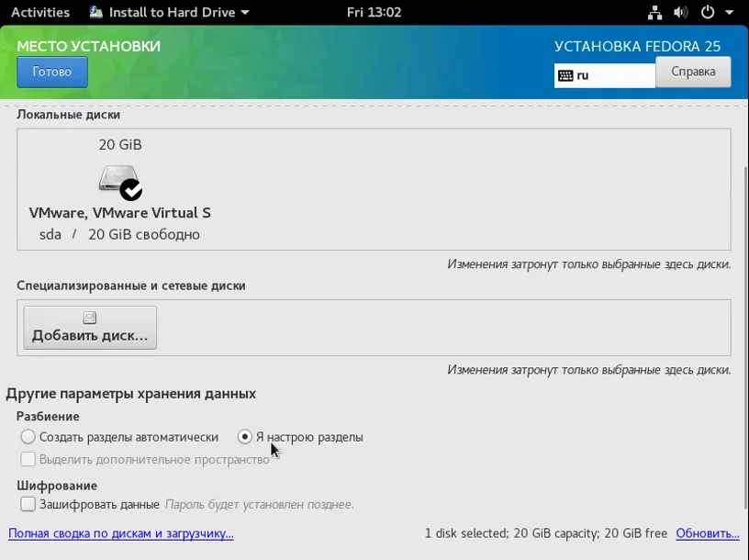The image size is (749, 560).
Task: Click the volume speaker icon
Action: pos(681,12)
